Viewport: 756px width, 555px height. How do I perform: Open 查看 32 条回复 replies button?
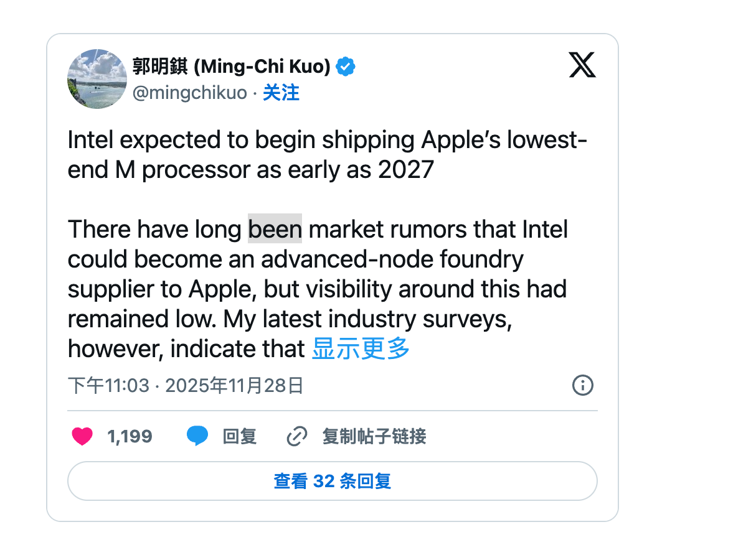[332, 481]
